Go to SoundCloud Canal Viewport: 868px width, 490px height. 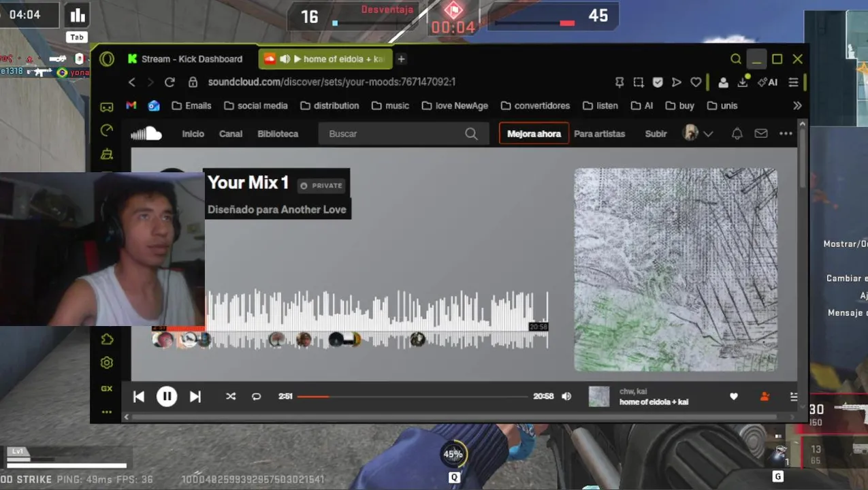click(x=231, y=133)
